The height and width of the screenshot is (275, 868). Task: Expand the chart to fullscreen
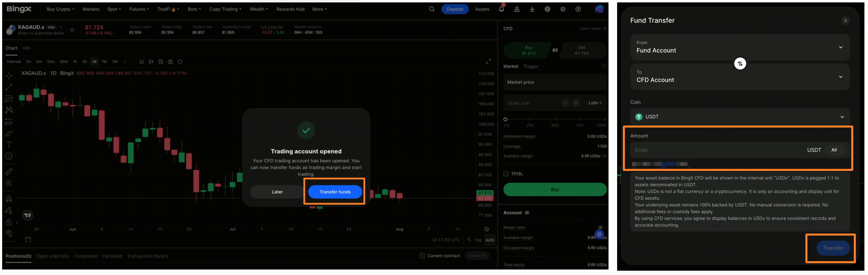tap(488, 61)
